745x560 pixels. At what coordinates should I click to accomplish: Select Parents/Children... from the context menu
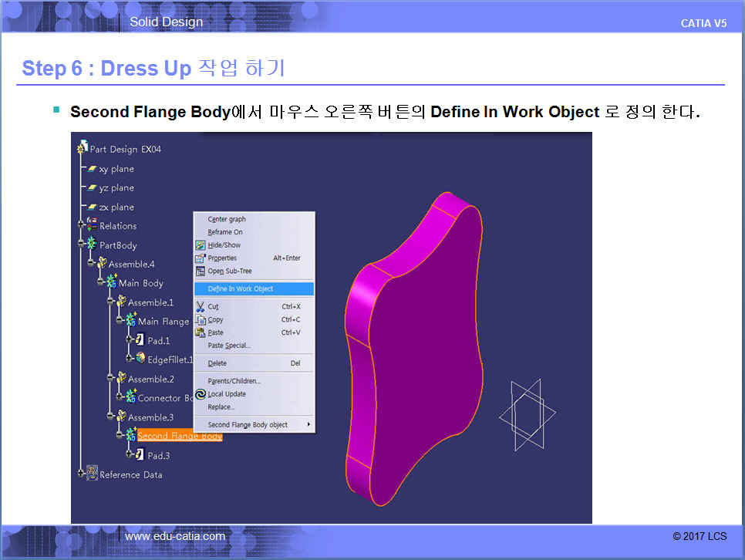point(234,381)
